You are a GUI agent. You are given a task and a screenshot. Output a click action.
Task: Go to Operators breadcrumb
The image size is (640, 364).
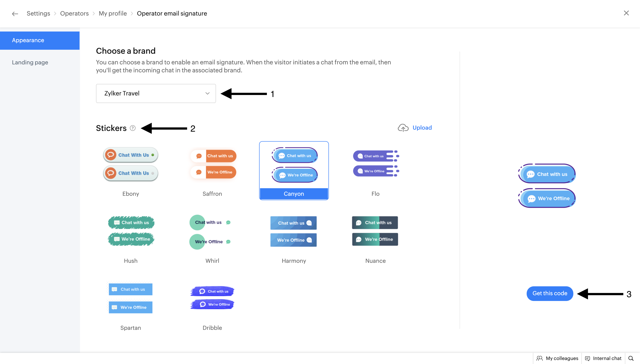pos(74,14)
